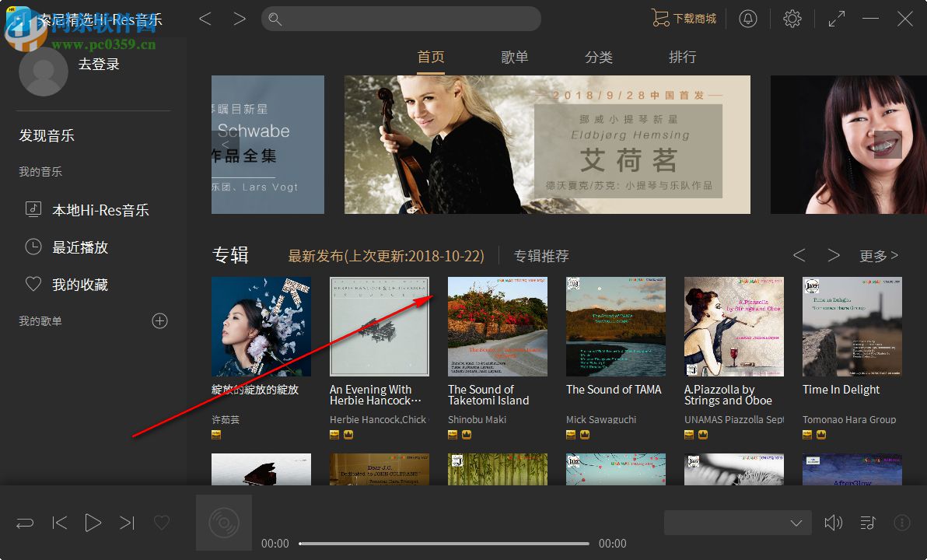Click crown badge under Tomonao Hara Group

(x=821, y=435)
